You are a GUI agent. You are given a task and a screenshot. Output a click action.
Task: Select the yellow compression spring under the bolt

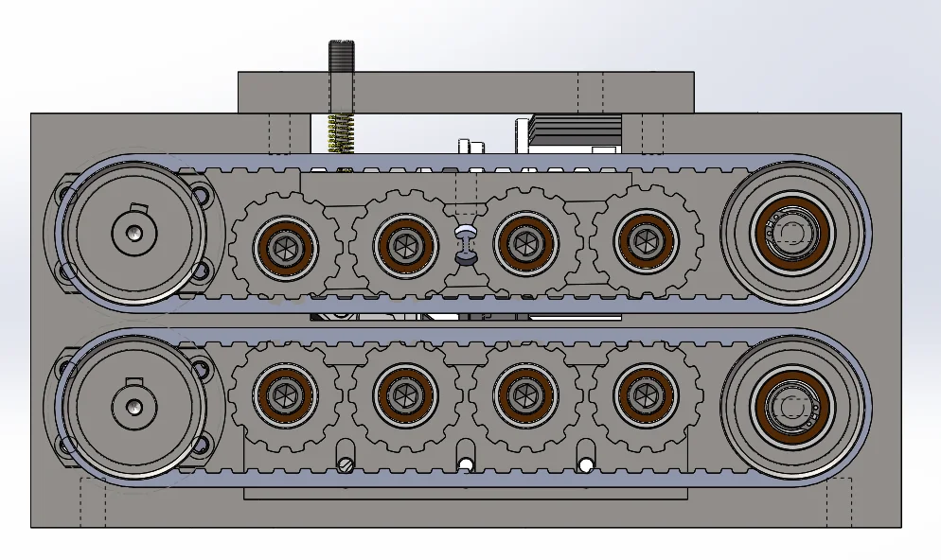pos(341,133)
